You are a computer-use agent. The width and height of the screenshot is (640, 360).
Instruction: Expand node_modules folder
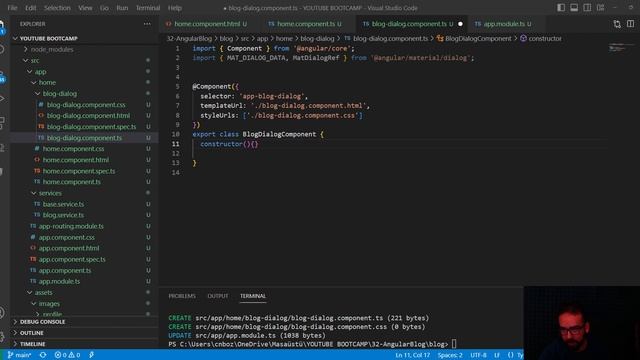tap(52, 49)
